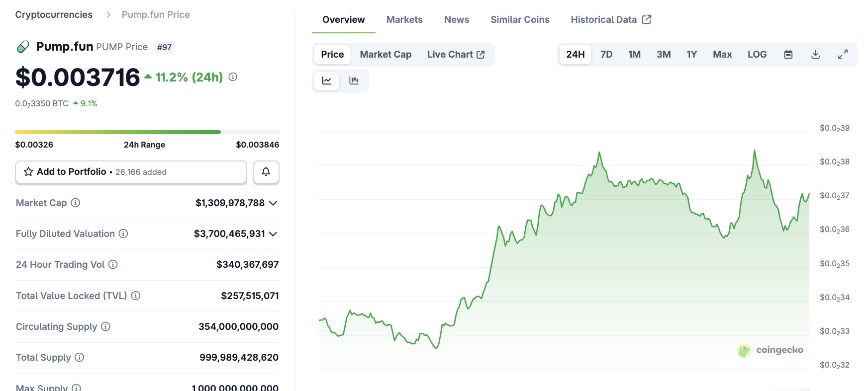
Task: Switch chart to Price view
Action: [x=332, y=55]
